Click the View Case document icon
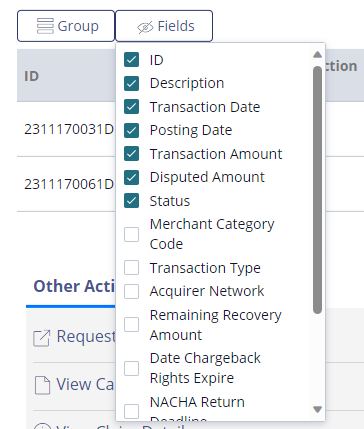Viewport: 364px width, 429px height. pos(42,385)
